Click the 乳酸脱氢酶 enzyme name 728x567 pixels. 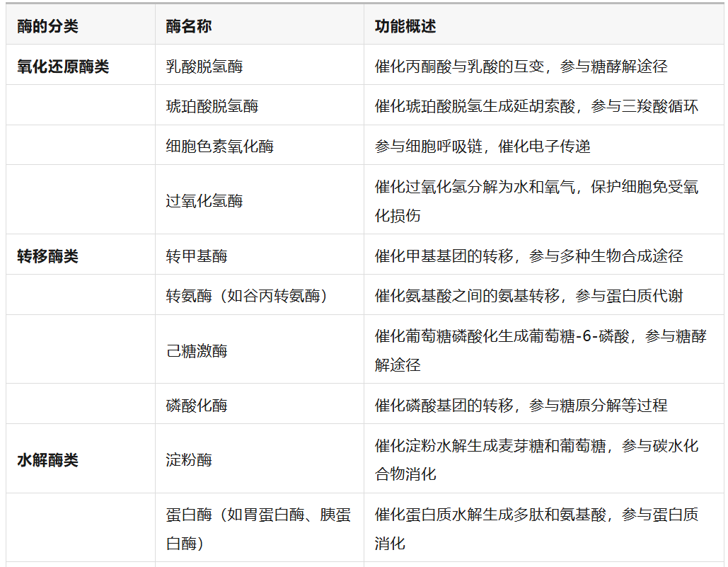(204, 67)
